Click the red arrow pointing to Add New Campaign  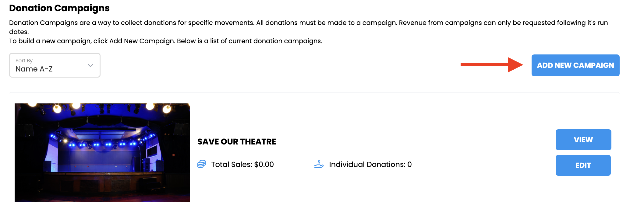pyautogui.click(x=491, y=65)
